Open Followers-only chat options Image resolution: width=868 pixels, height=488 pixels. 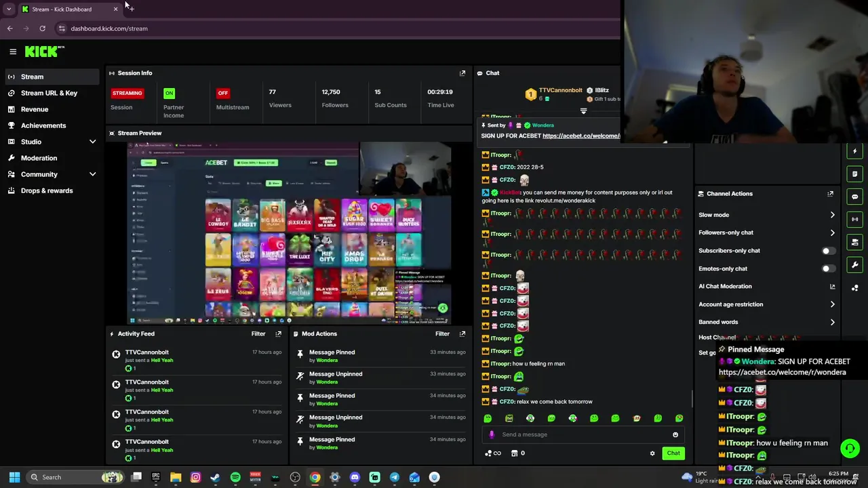766,232
